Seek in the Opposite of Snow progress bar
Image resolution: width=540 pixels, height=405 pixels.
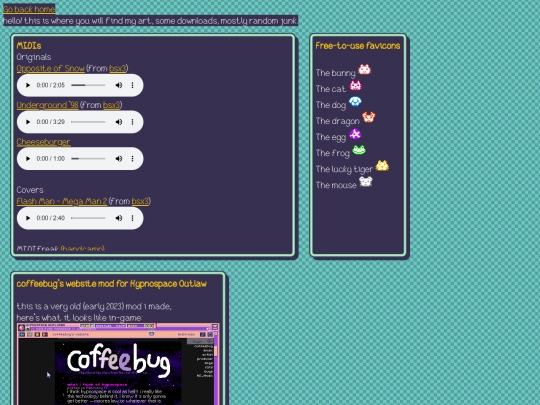88,85
